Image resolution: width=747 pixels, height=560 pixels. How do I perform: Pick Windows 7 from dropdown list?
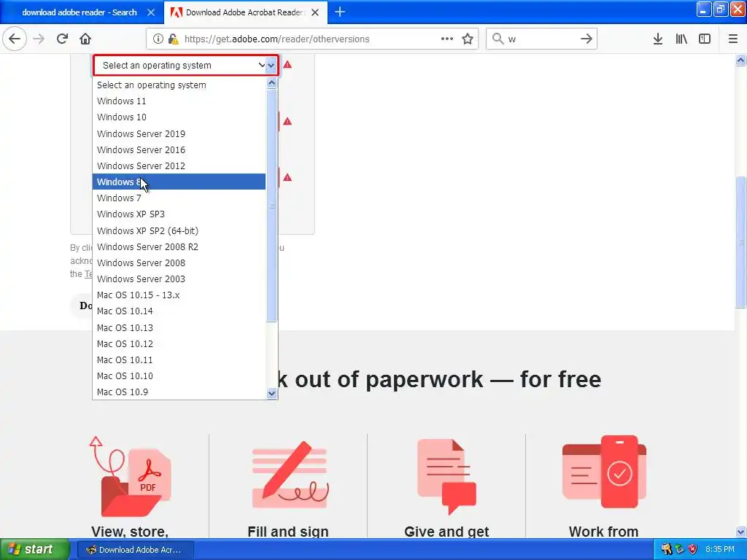pos(179,198)
